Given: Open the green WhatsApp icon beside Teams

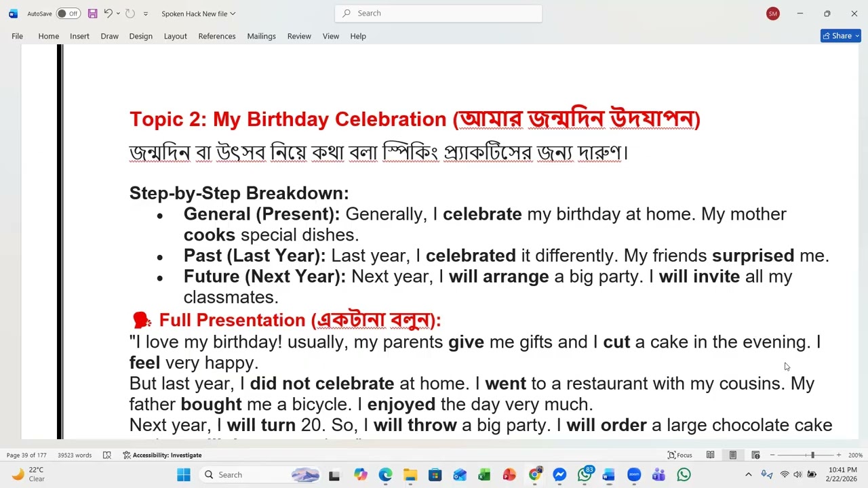Looking at the screenshot, I should [684, 475].
